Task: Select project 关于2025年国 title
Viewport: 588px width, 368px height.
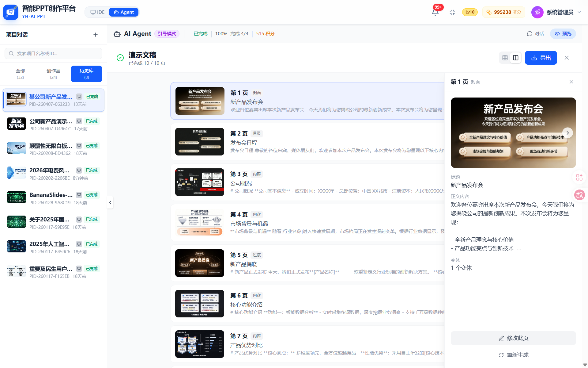Action: (x=50, y=219)
